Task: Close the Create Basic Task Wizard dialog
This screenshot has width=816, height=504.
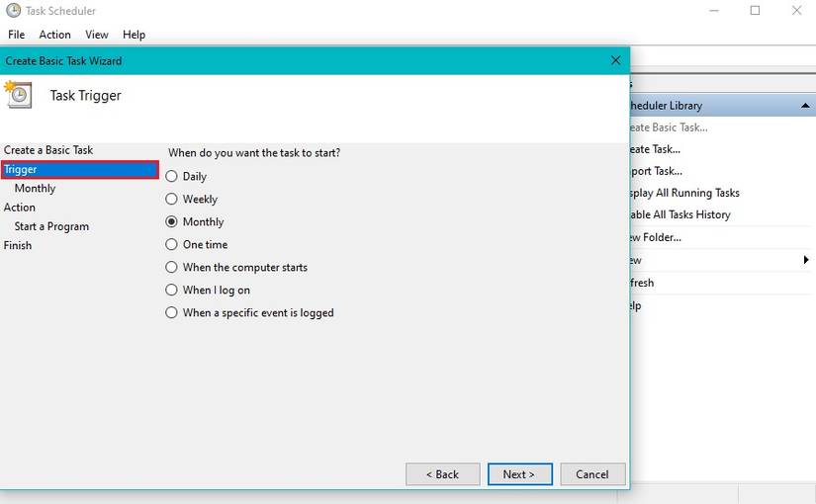Action: click(x=615, y=60)
